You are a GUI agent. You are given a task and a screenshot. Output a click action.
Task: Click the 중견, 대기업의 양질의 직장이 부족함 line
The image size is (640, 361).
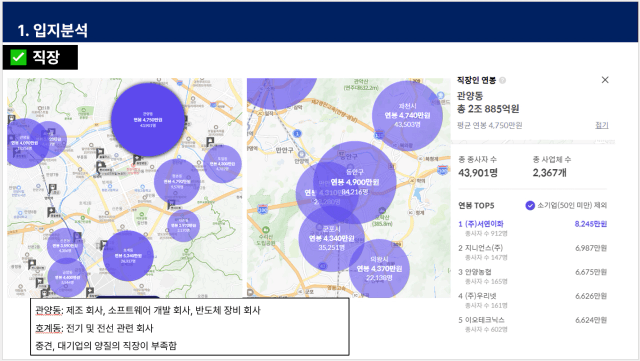[106, 346]
